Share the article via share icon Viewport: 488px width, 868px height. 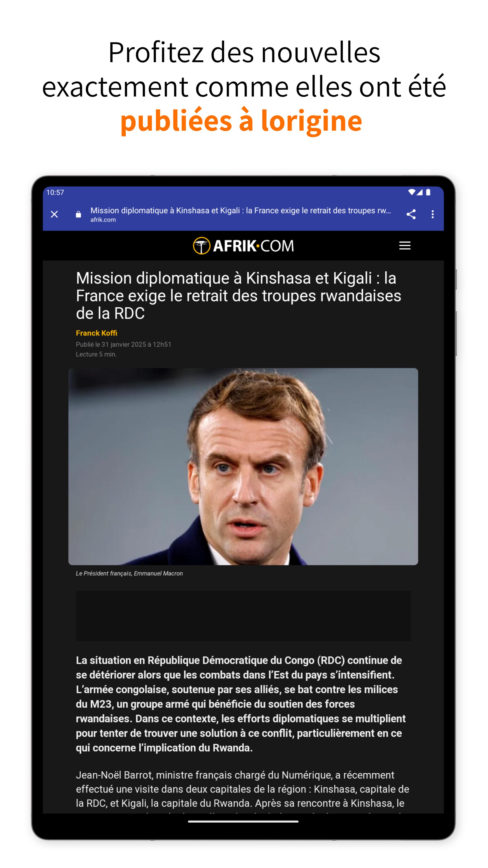pyautogui.click(x=411, y=214)
